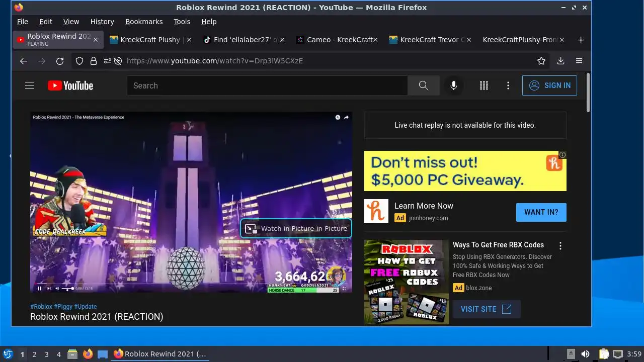Open the Free Robux Codes ad thumbnail
The width and height of the screenshot is (644, 362).
pyautogui.click(x=407, y=282)
